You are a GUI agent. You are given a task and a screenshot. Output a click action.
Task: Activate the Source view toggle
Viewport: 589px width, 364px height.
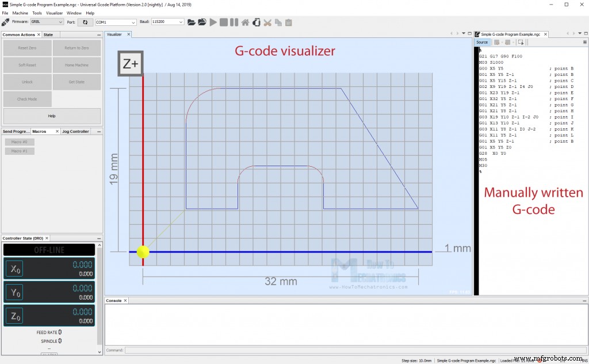pyautogui.click(x=482, y=41)
